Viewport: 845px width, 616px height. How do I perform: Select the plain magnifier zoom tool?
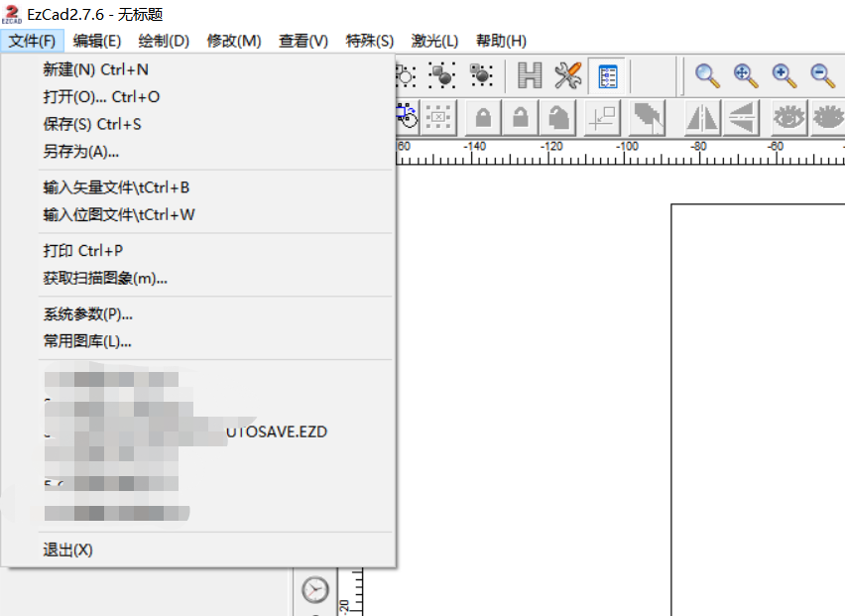click(x=707, y=75)
